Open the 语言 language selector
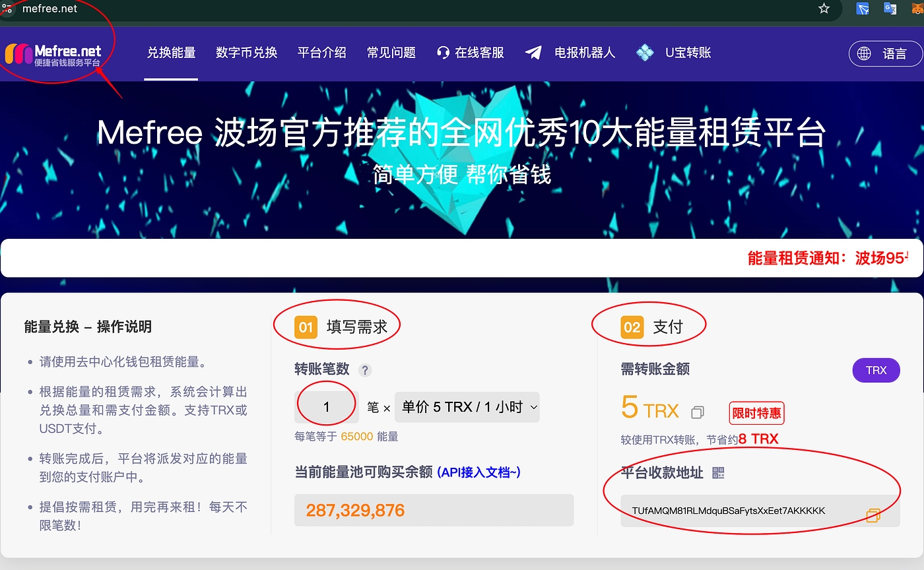 (x=885, y=53)
